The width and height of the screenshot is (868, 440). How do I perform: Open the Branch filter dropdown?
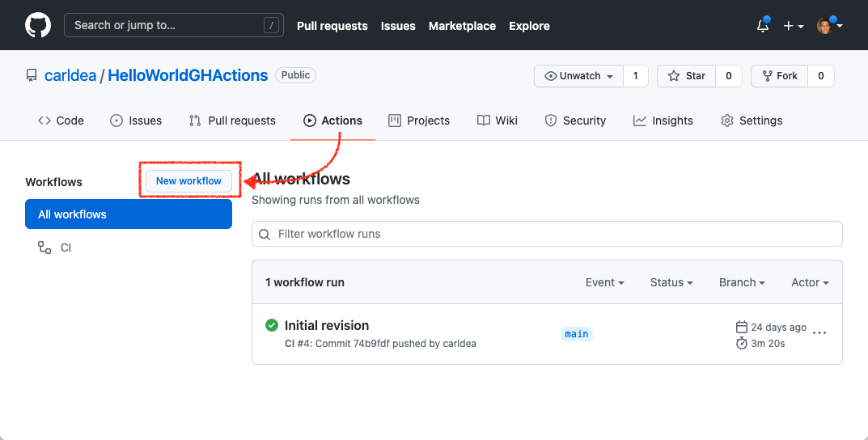coord(742,282)
